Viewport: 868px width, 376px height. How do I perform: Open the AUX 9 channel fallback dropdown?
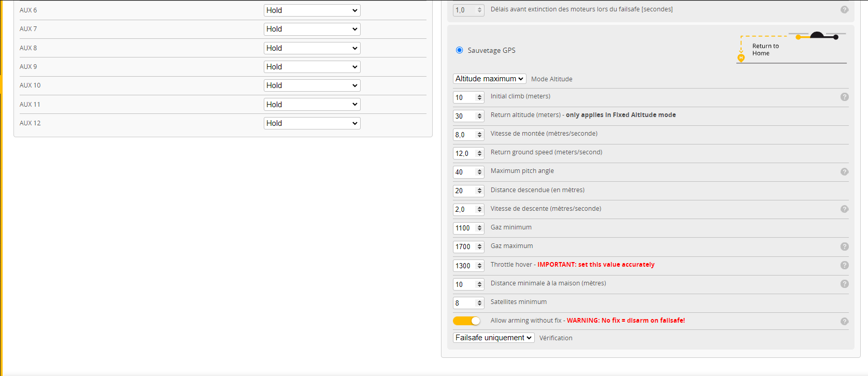tap(311, 67)
